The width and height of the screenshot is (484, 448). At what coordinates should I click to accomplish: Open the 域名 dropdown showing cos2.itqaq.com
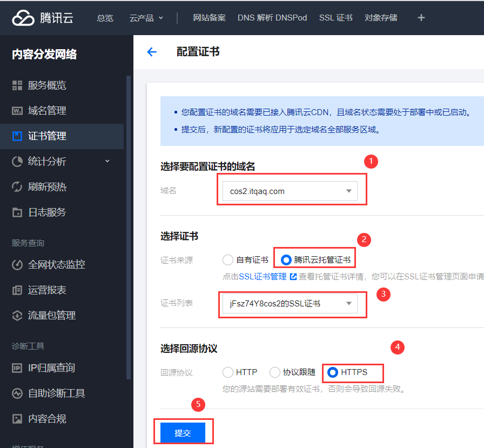(290, 191)
